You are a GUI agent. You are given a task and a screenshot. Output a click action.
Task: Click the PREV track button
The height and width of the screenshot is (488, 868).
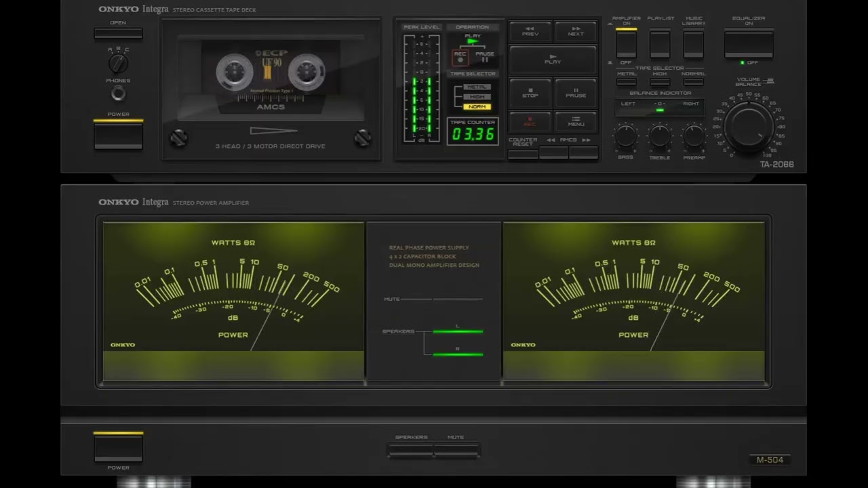coord(530,31)
